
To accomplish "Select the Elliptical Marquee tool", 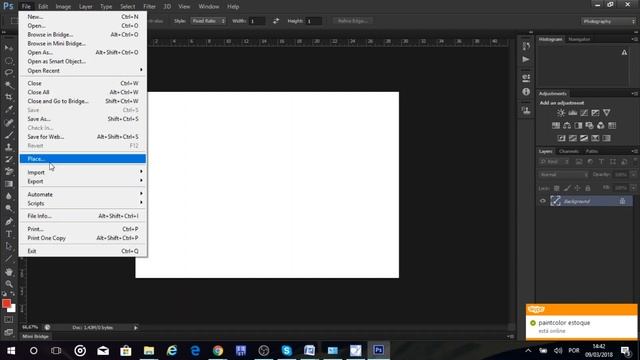I will (9, 61).
